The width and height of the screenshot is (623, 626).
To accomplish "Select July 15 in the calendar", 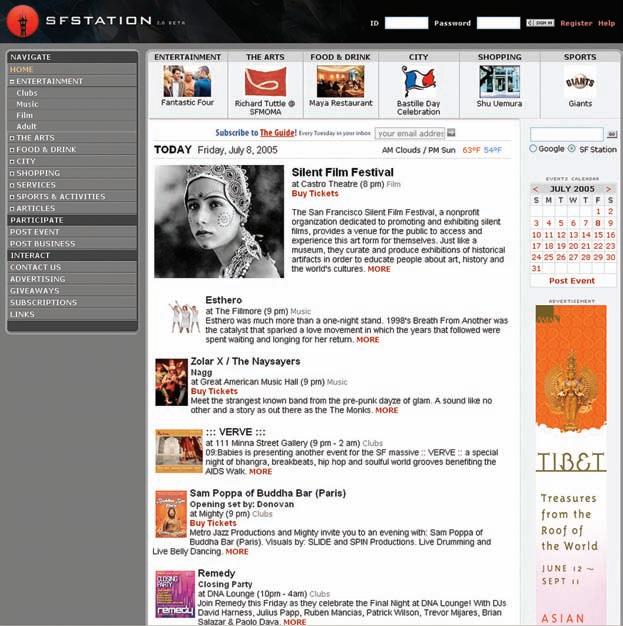I will [598, 235].
